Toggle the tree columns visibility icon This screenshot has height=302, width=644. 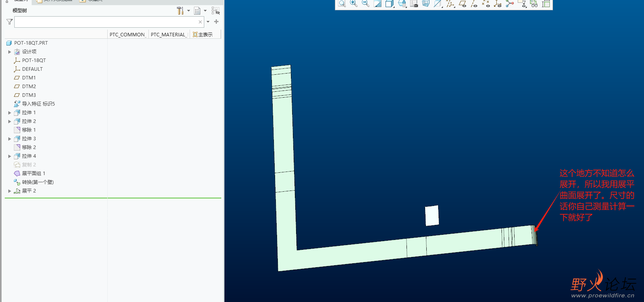(x=215, y=11)
